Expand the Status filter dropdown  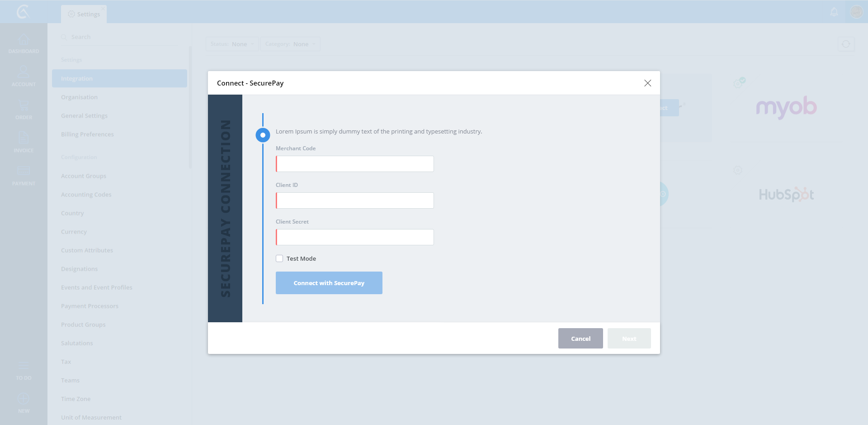point(232,44)
